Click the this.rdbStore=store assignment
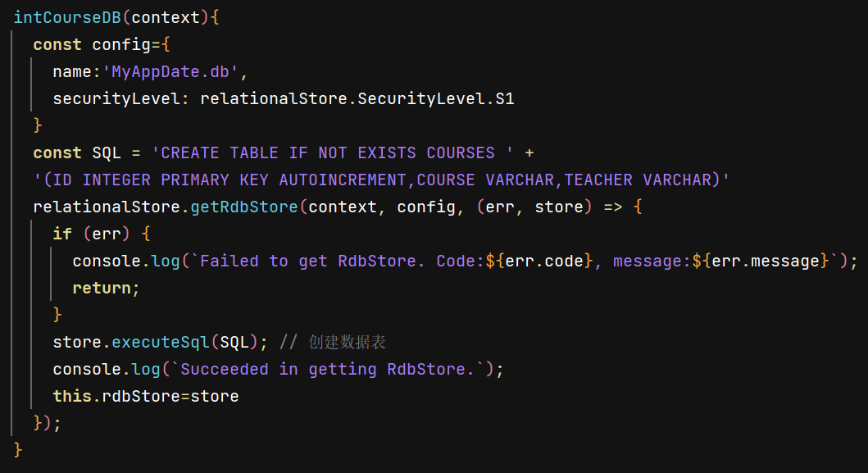Image resolution: width=868 pixels, height=473 pixels. tap(146, 397)
